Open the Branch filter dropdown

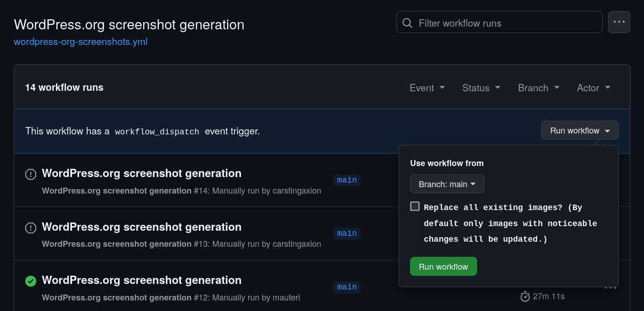(x=539, y=88)
